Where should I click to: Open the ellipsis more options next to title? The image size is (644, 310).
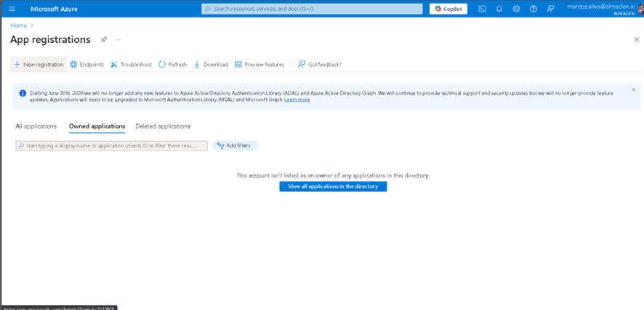pyautogui.click(x=118, y=39)
